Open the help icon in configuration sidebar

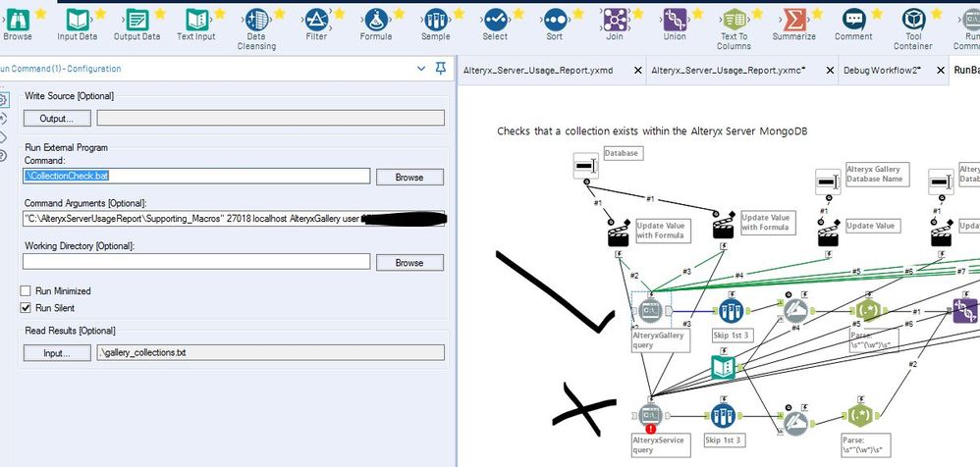click(3, 155)
